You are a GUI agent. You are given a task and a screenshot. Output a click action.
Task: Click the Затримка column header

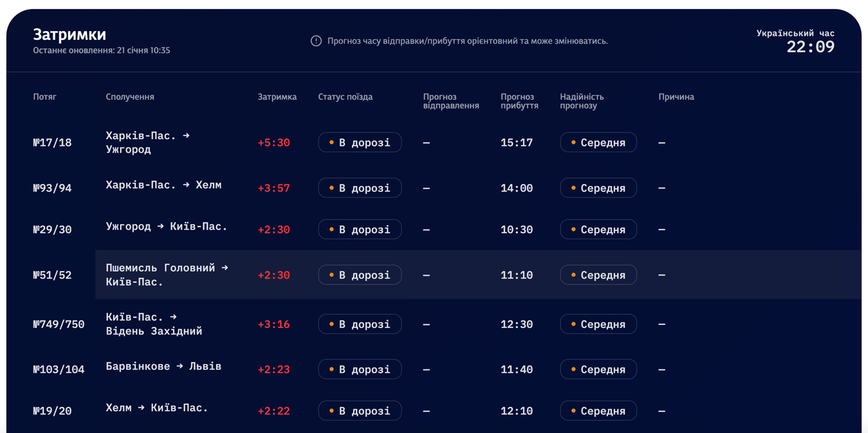pos(277,97)
